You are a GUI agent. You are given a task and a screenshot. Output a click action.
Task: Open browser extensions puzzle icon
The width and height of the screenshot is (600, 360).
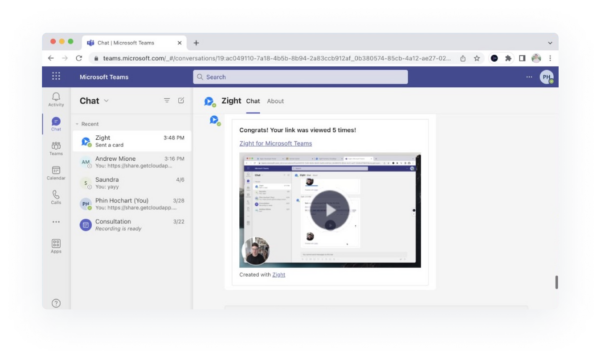pos(508,58)
